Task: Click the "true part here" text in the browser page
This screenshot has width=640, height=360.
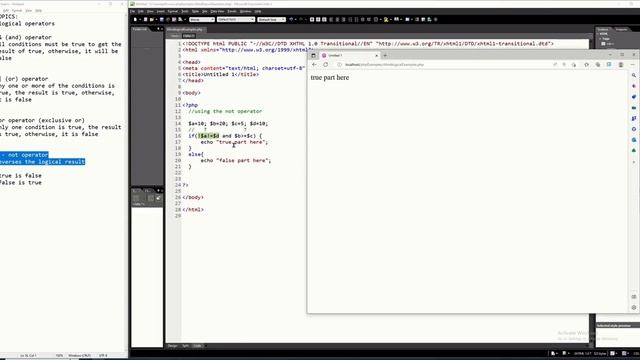Action: point(330,78)
